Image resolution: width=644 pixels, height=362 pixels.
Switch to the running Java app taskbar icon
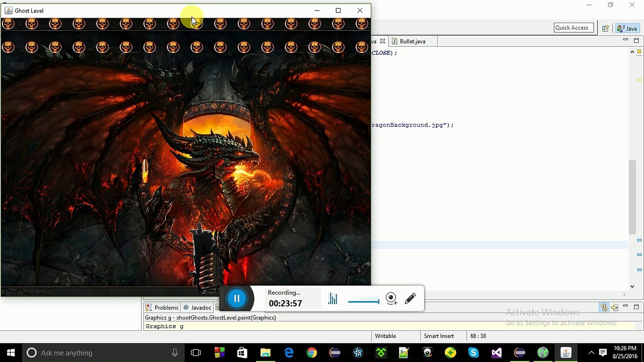(566, 353)
